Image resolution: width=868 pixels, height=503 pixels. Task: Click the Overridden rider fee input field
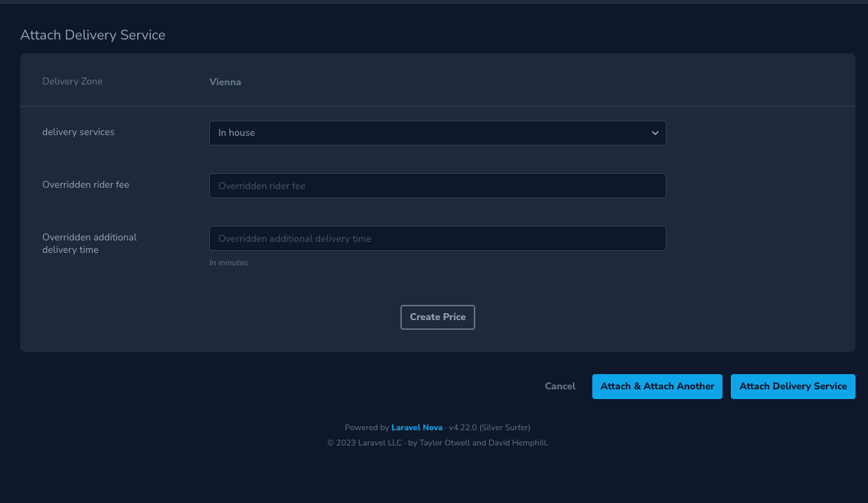coord(437,185)
